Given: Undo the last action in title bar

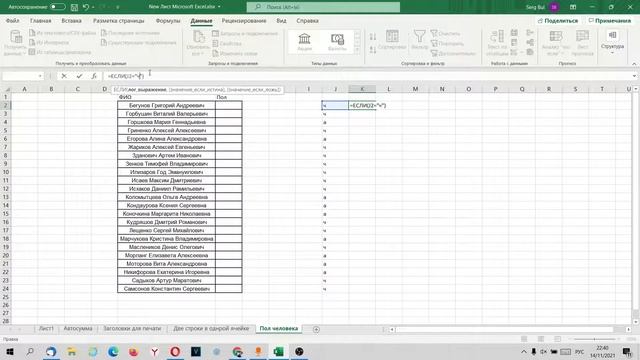Looking at the screenshot, I should coord(86,7).
